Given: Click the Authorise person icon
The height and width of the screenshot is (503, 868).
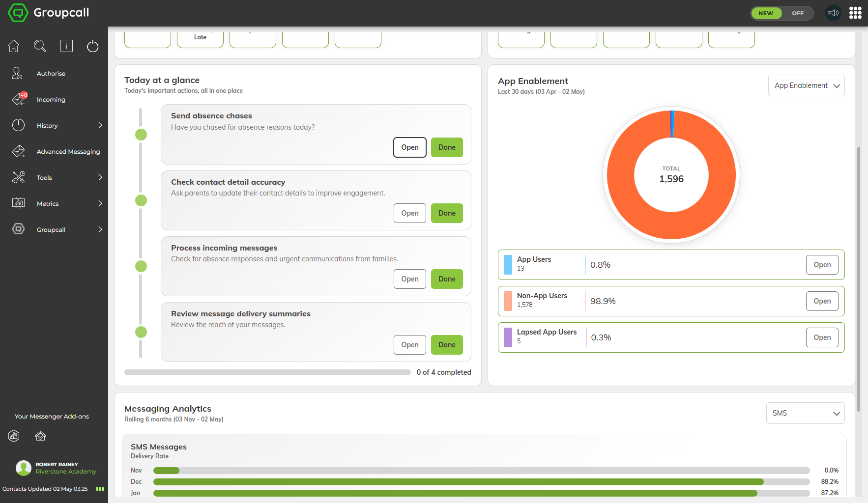Looking at the screenshot, I should (18, 73).
